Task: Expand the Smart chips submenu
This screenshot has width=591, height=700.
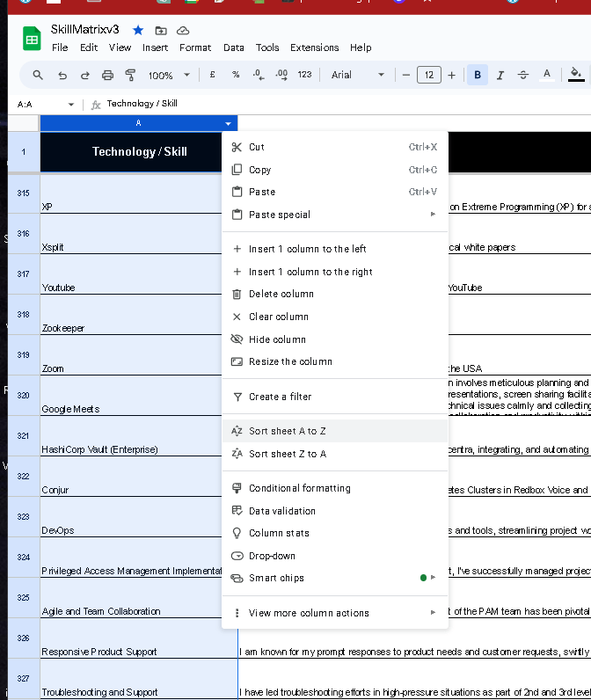Action: [335, 578]
